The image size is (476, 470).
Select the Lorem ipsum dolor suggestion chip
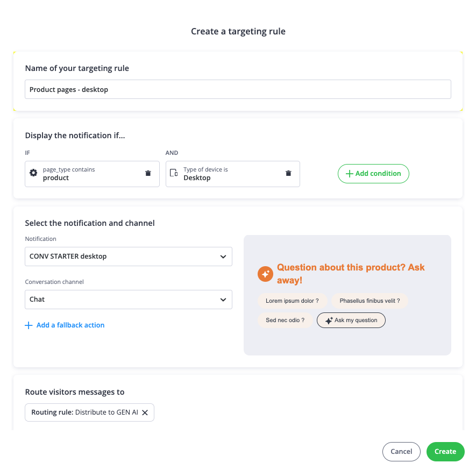tap(292, 301)
